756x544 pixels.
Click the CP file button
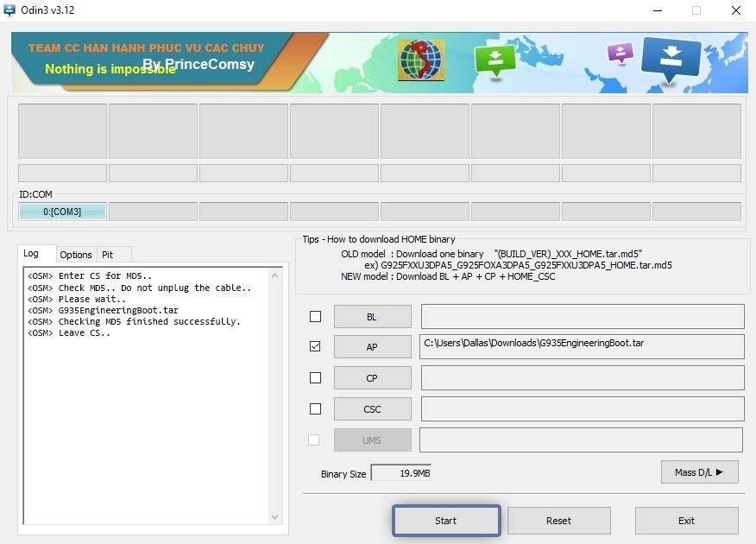point(373,378)
